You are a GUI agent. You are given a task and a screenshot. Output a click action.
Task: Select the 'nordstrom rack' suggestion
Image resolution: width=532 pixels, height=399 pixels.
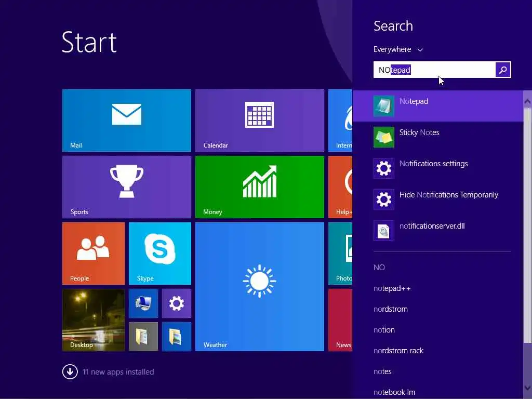(x=398, y=351)
